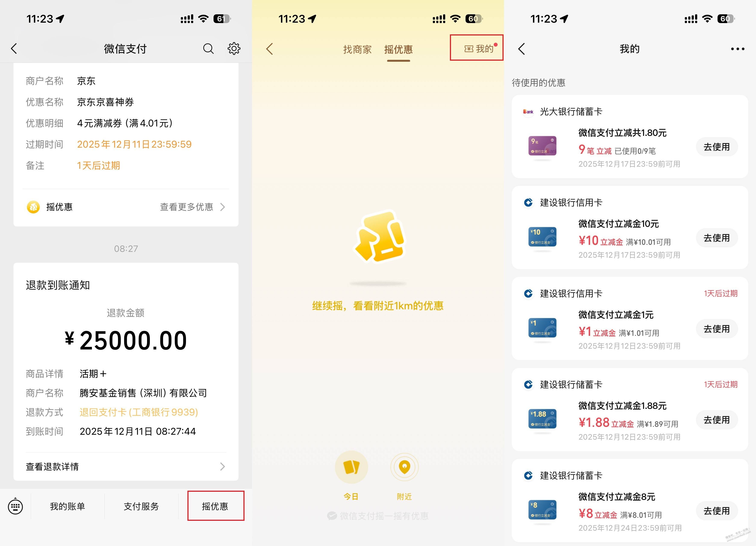The width and height of the screenshot is (756, 546).
Task: Open 我的账单 bottom menu
Action: (68, 506)
